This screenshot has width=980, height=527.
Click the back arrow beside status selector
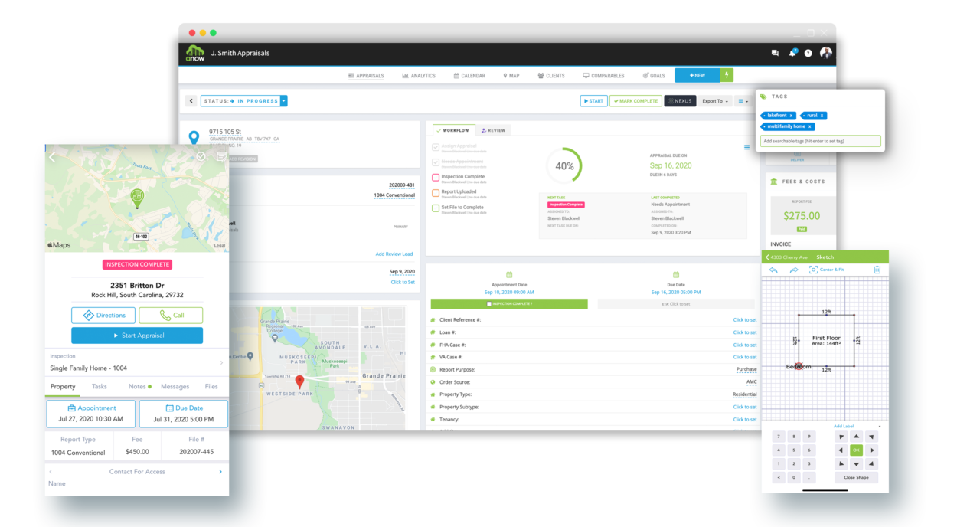tap(191, 101)
